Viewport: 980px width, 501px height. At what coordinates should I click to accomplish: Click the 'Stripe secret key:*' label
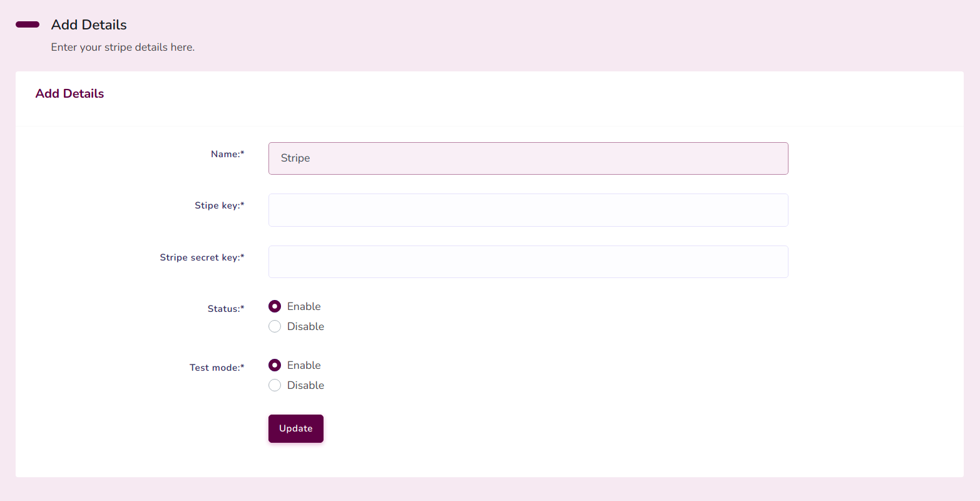(202, 257)
